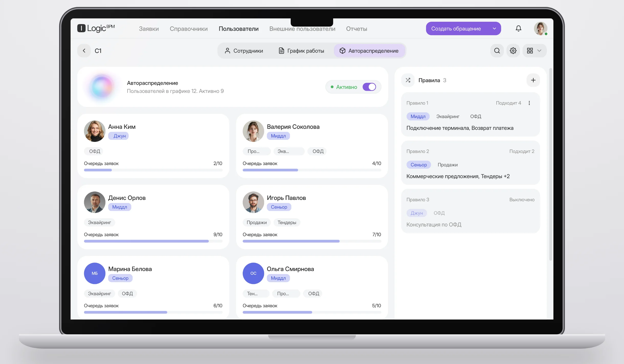624x364 pixels.
Task: Click the ОС initials avatar
Action: (x=253, y=273)
